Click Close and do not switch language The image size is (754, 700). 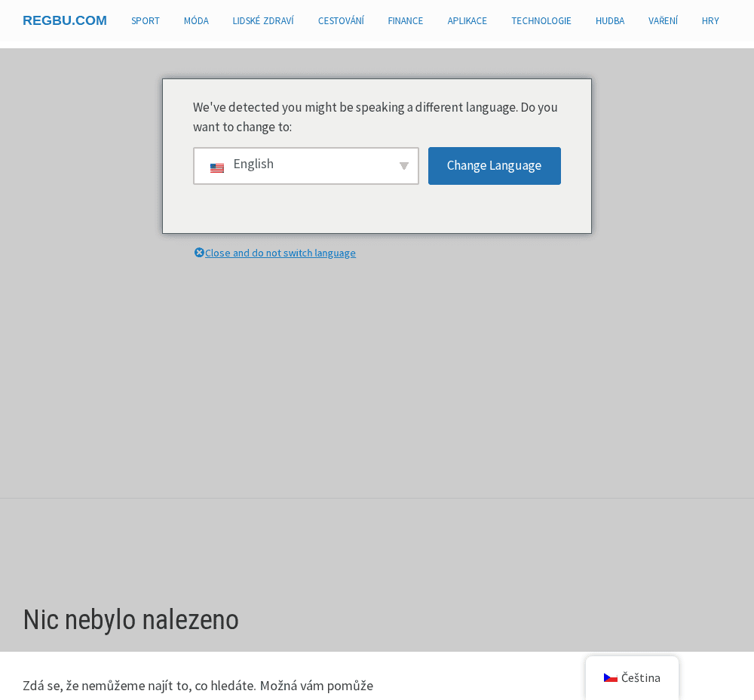pos(280,253)
